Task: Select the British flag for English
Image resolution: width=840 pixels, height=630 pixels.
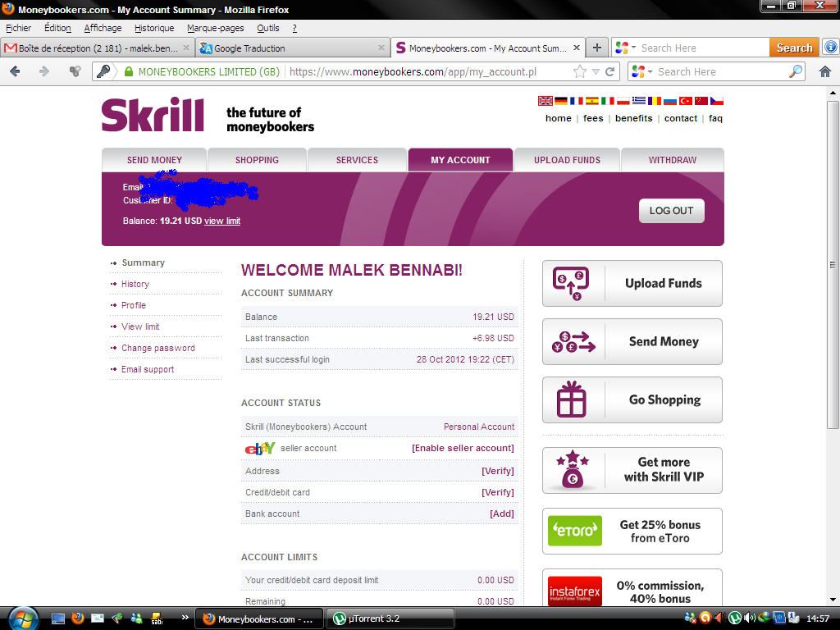Action: click(x=546, y=101)
